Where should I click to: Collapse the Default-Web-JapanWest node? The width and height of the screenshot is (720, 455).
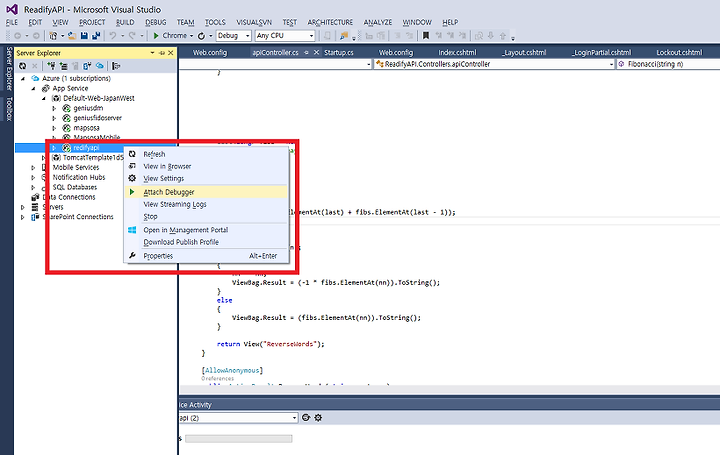click(x=44, y=98)
